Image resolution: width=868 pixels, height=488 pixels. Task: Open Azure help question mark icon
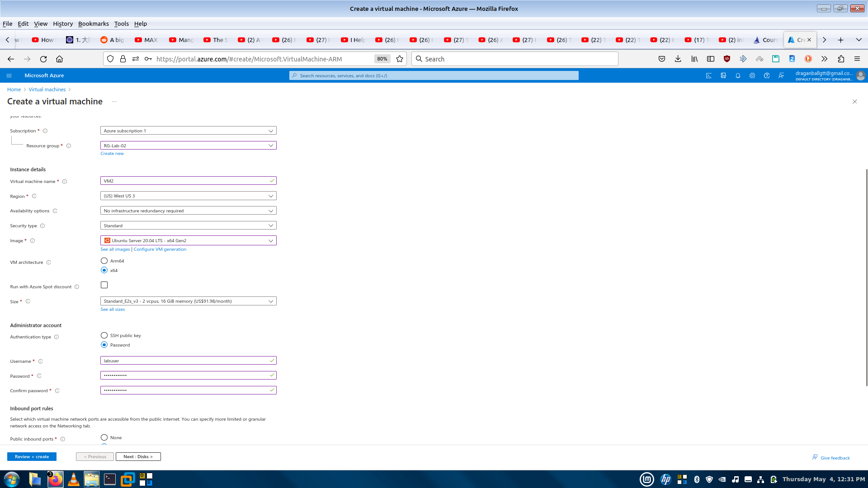(767, 75)
